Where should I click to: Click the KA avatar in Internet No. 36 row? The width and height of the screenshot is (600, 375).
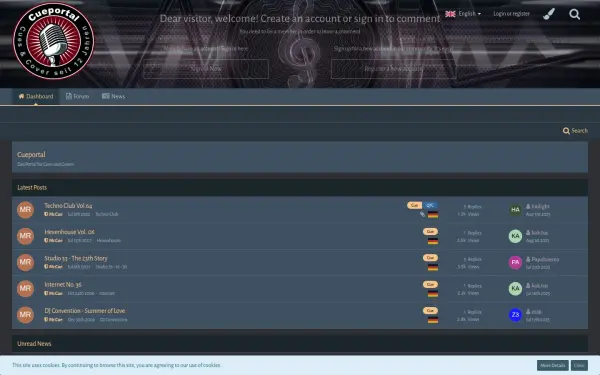point(515,289)
